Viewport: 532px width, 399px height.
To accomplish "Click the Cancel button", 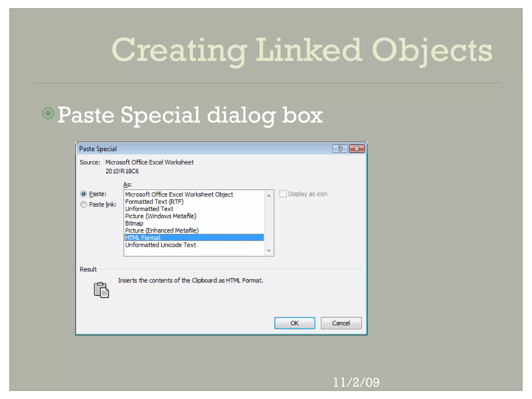I will [341, 323].
